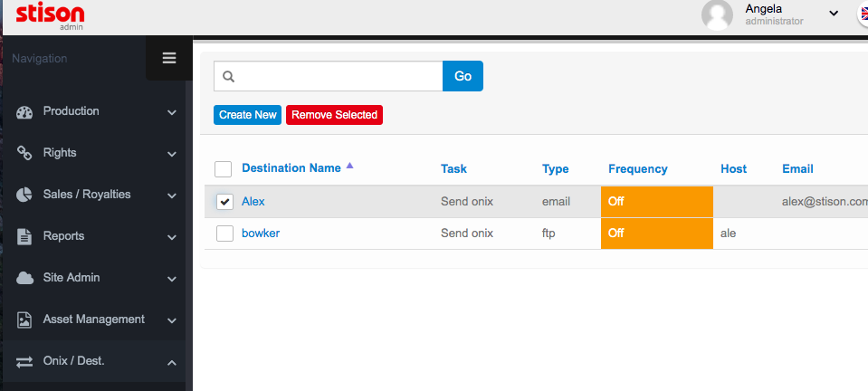
Task: Click the Reports document icon
Action: click(25, 236)
